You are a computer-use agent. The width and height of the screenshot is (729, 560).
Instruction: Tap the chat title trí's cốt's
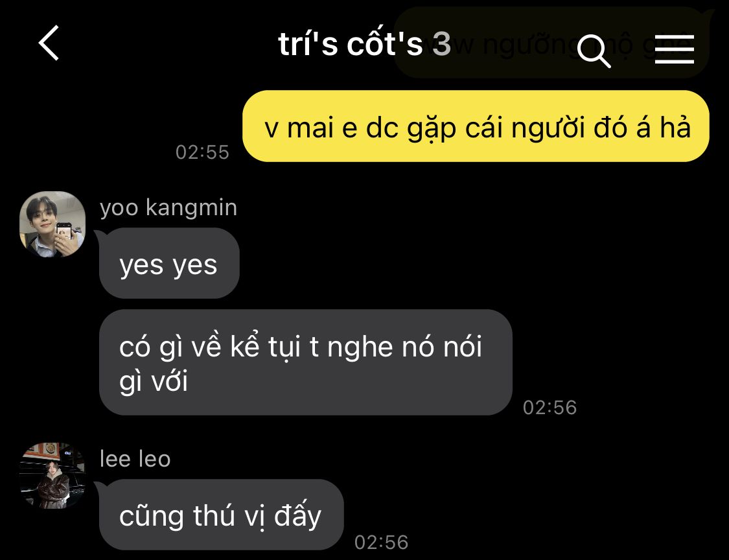pyautogui.click(x=350, y=44)
